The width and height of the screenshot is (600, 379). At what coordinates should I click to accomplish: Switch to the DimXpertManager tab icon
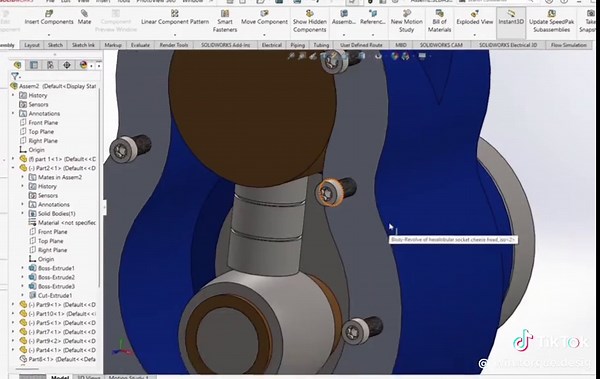(x=67, y=65)
